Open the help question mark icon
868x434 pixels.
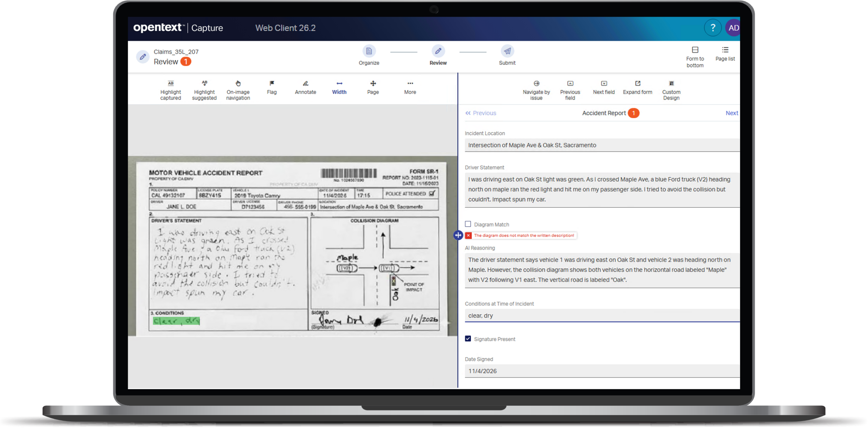click(713, 28)
